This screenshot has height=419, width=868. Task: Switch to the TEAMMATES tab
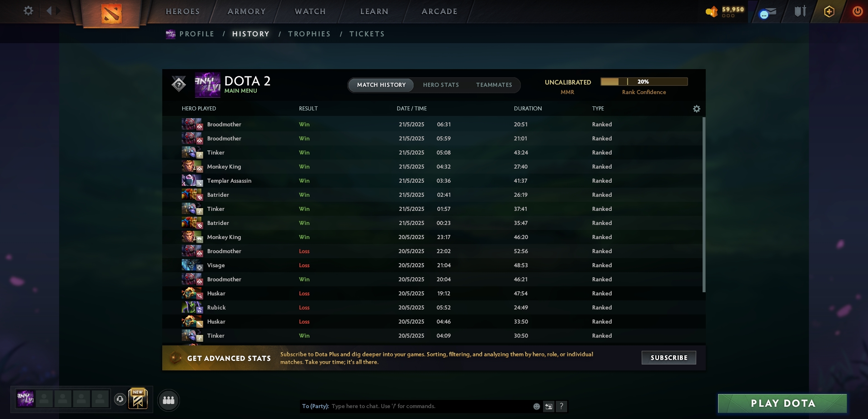click(494, 85)
